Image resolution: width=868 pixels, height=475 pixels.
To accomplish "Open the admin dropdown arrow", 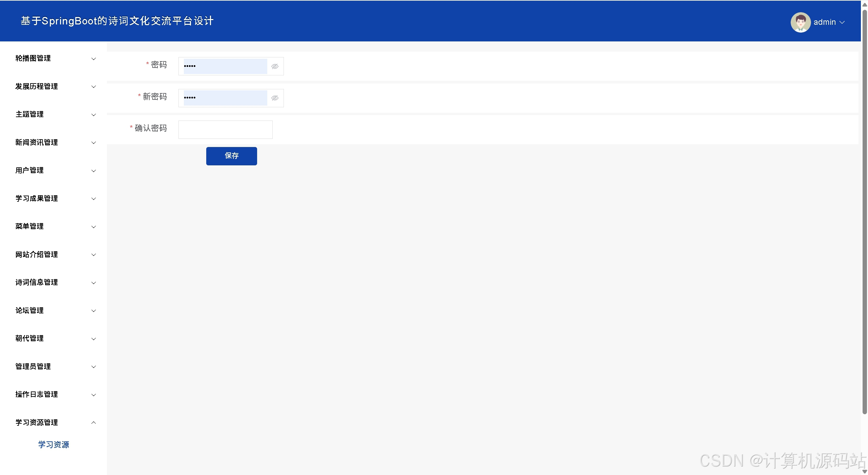I will (842, 22).
